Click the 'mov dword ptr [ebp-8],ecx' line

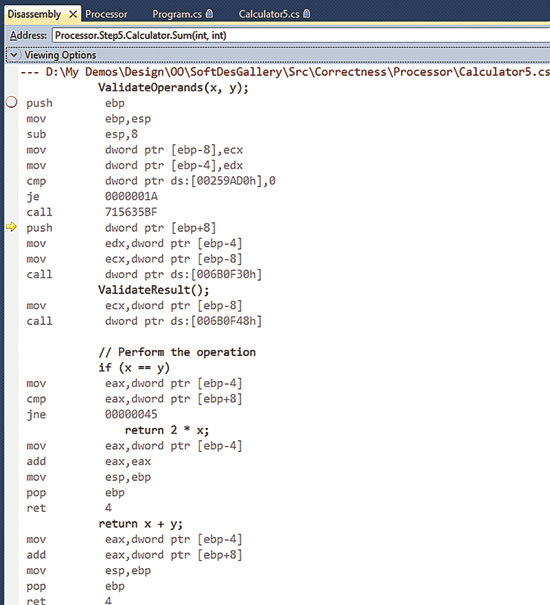click(x=134, y=150)
